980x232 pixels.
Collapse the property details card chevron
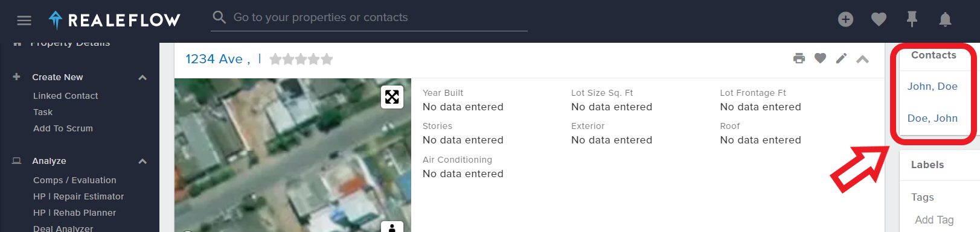(862, 59)
